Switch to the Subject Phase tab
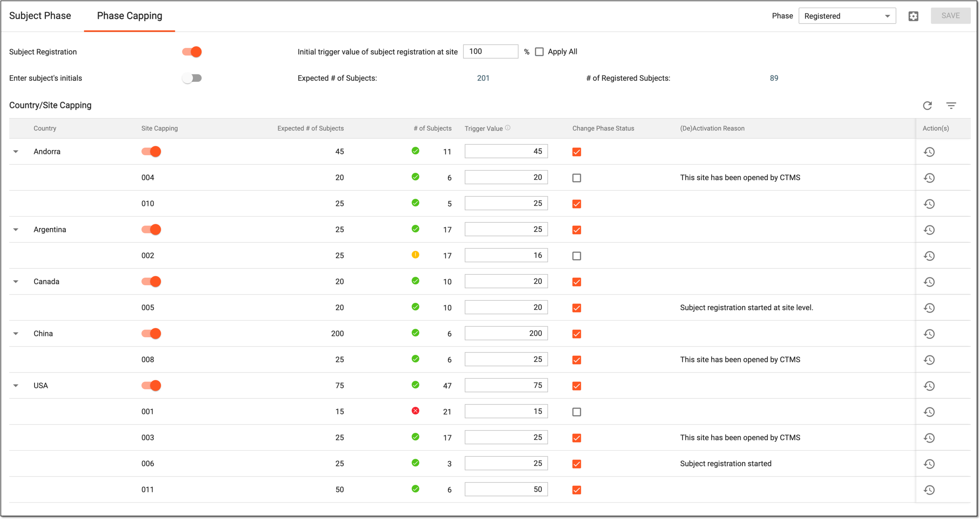Screen dimensions: 980x519 coord(40,16)
